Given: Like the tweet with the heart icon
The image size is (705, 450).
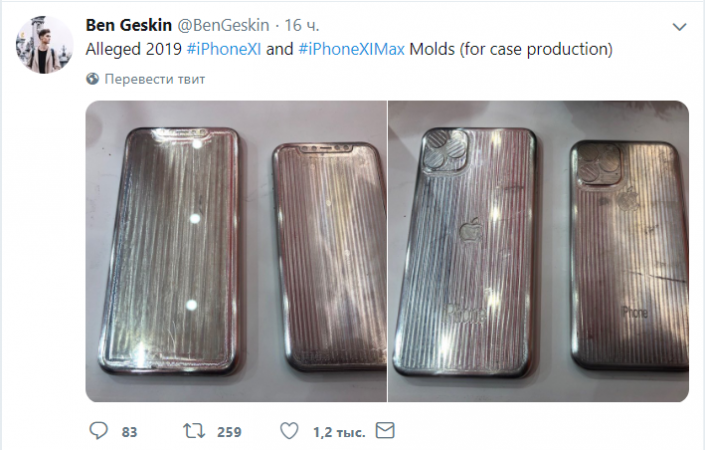Looking at the screenshot, I should click(x=289, y=431).
